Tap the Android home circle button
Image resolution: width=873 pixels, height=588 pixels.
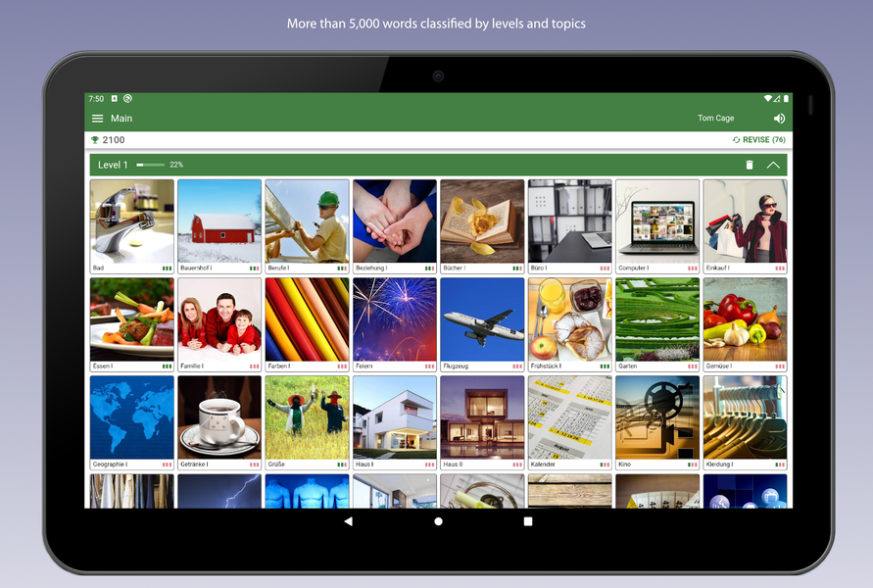[x=438, y=521]
